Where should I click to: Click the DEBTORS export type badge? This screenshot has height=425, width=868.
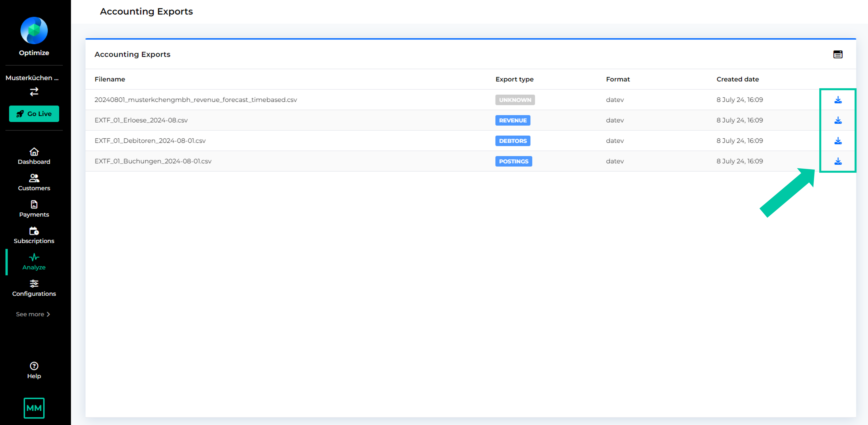coord(513,141)
